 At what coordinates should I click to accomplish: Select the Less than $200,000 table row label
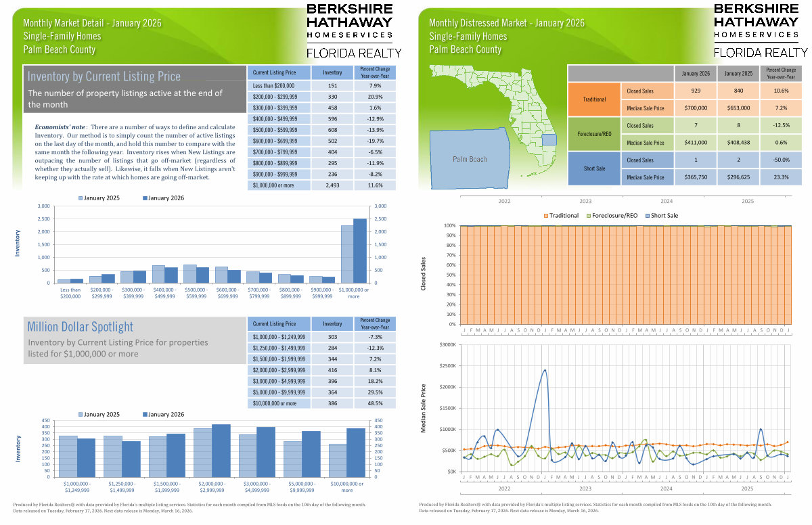coord(275,86)
